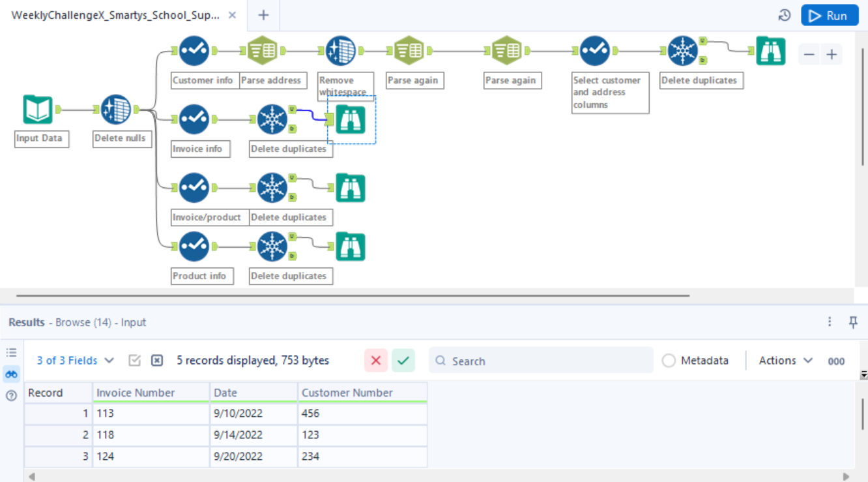This screenshot has width=868, height=482.
Task: Expand the 3 of 3 Fields dropdown
Action: (75, 361)
